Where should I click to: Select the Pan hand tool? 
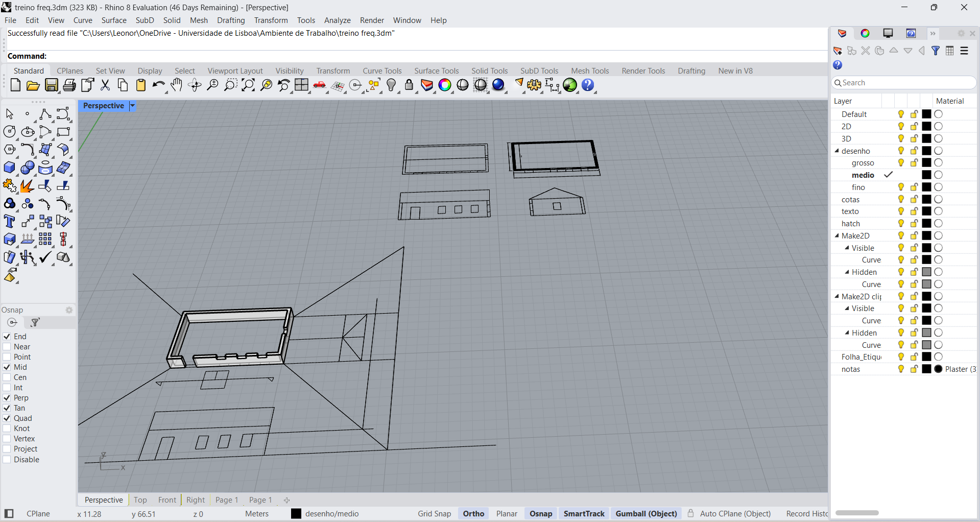[177, 85]
